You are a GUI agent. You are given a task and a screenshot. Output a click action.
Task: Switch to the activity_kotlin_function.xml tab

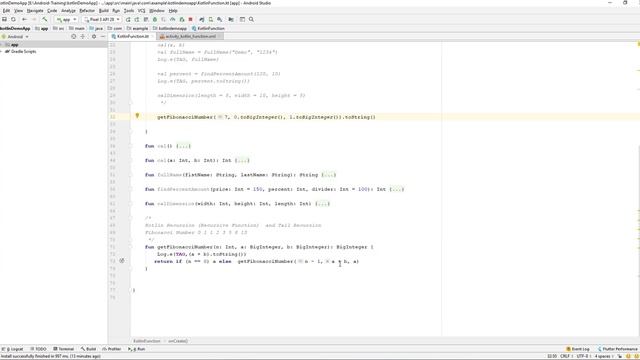pyautogui.click(x=191, y=36)
